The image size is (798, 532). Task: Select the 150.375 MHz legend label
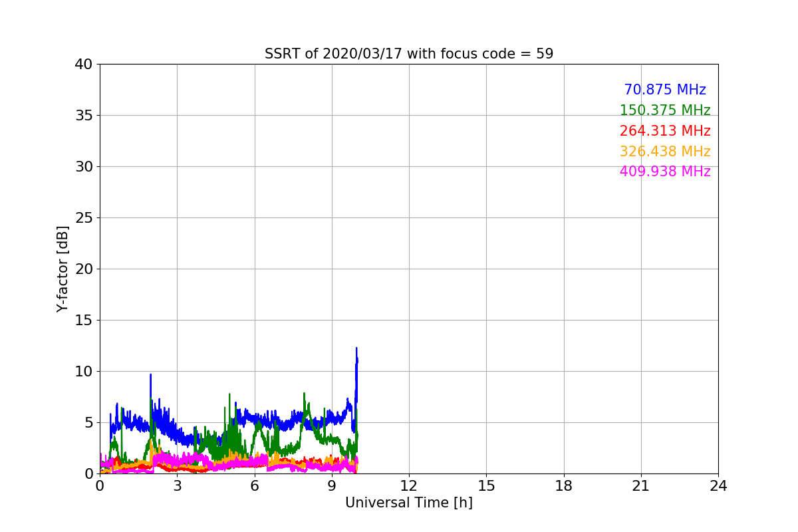tap(665, 110)
